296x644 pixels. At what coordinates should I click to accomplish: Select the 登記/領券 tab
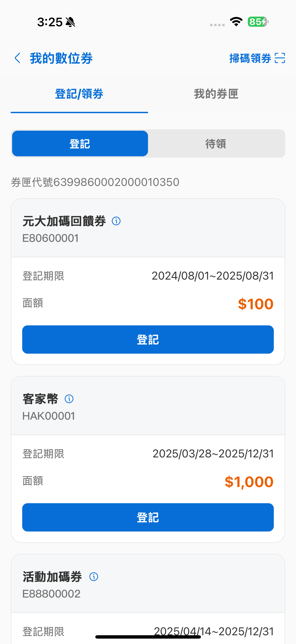click(79, 94)
